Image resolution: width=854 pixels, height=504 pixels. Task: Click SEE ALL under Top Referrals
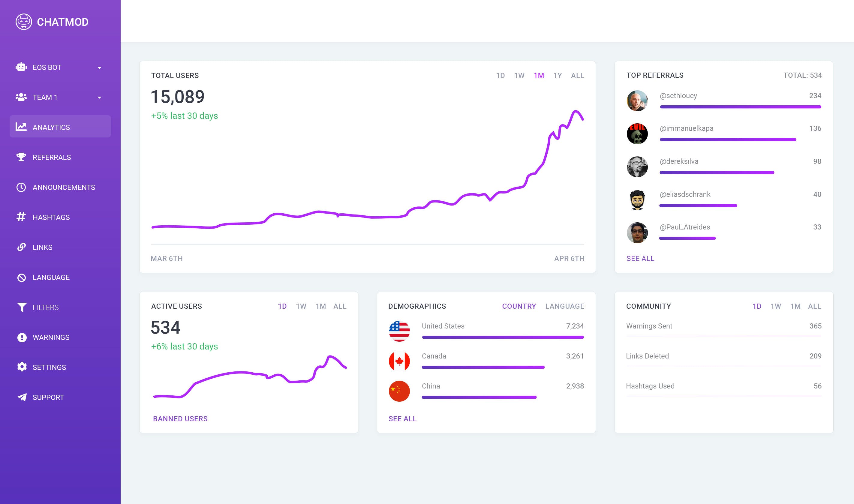[x=640, y=259]
